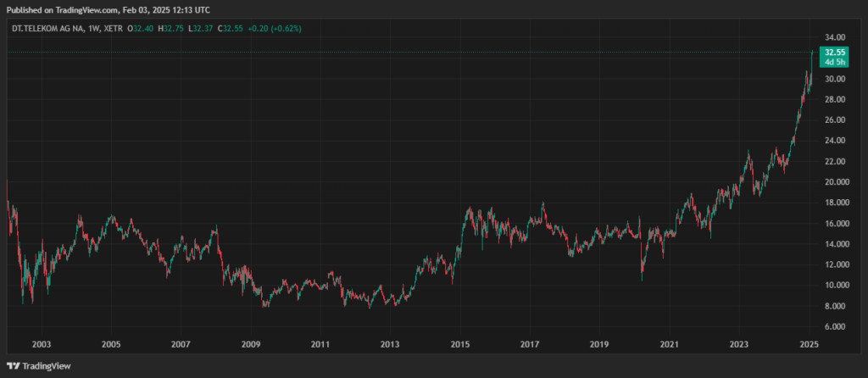Click the 14.000 price axis label

[x=837, y=244]
